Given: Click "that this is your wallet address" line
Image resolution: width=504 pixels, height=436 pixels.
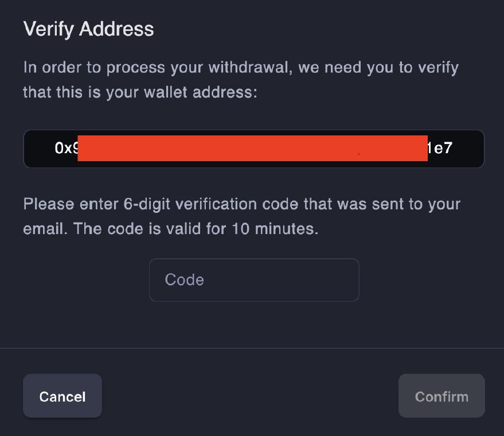Looking at the screenshot, I should (x=140, y=92).
